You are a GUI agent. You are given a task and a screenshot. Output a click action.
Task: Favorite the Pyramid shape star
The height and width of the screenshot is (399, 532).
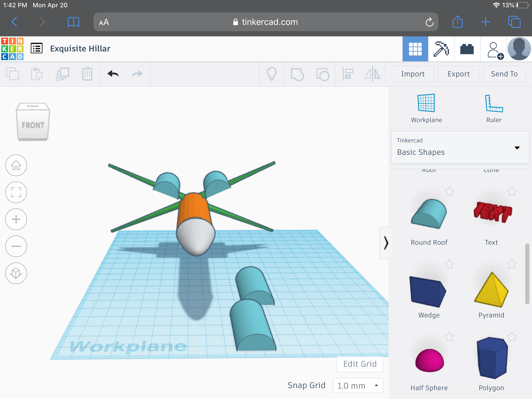pyautogui.click(x=511, y=264)
